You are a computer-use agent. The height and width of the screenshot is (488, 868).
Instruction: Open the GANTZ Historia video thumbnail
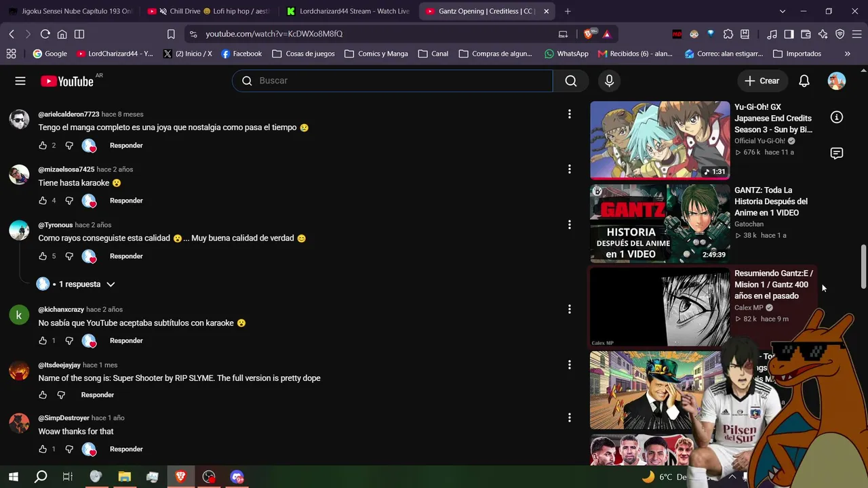660,224
